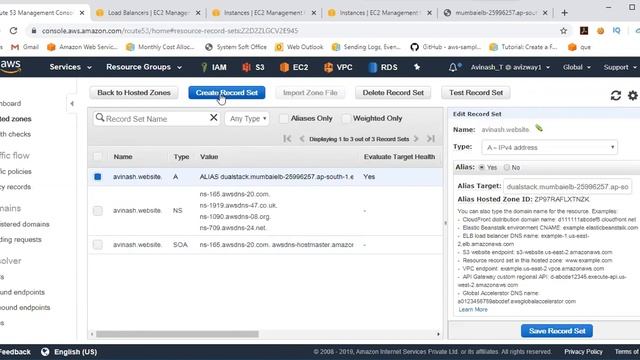Sort by Name column header

123,157
